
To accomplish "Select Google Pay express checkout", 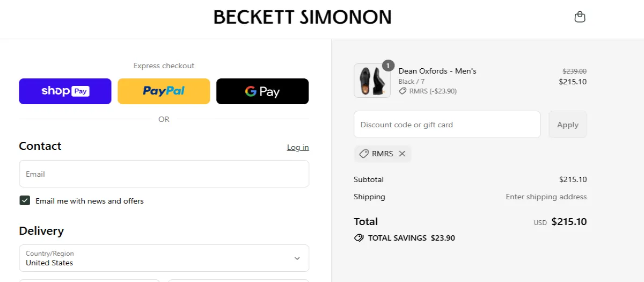I will [262, 91].
